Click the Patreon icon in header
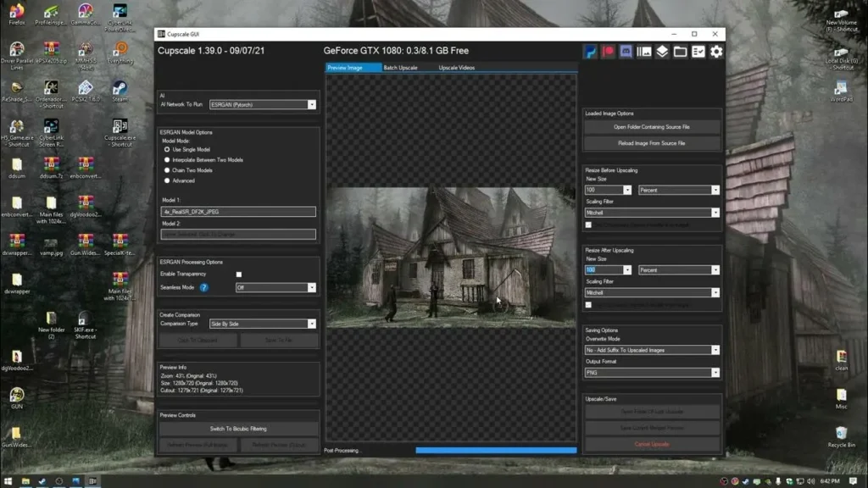This screenshot has height=488, width=868. tap(608, 52)
